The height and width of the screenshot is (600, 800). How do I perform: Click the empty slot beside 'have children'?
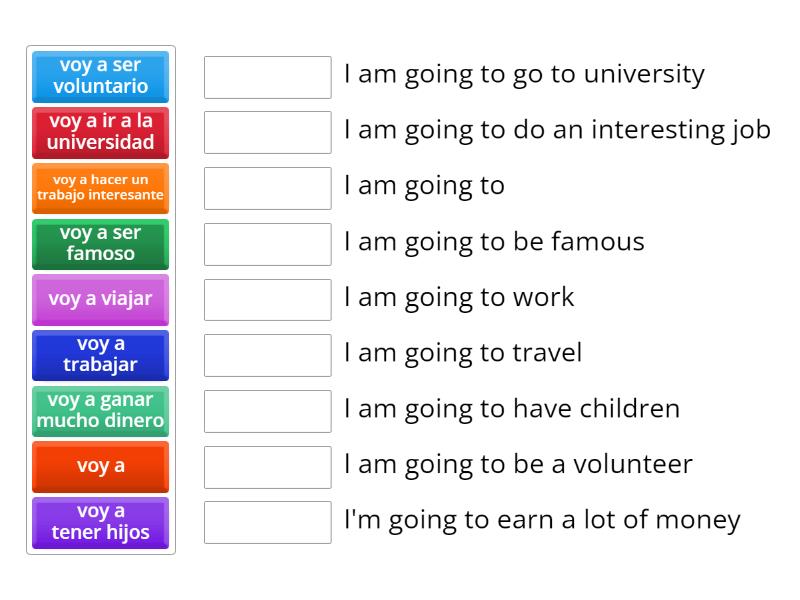(x=267, y=411)
